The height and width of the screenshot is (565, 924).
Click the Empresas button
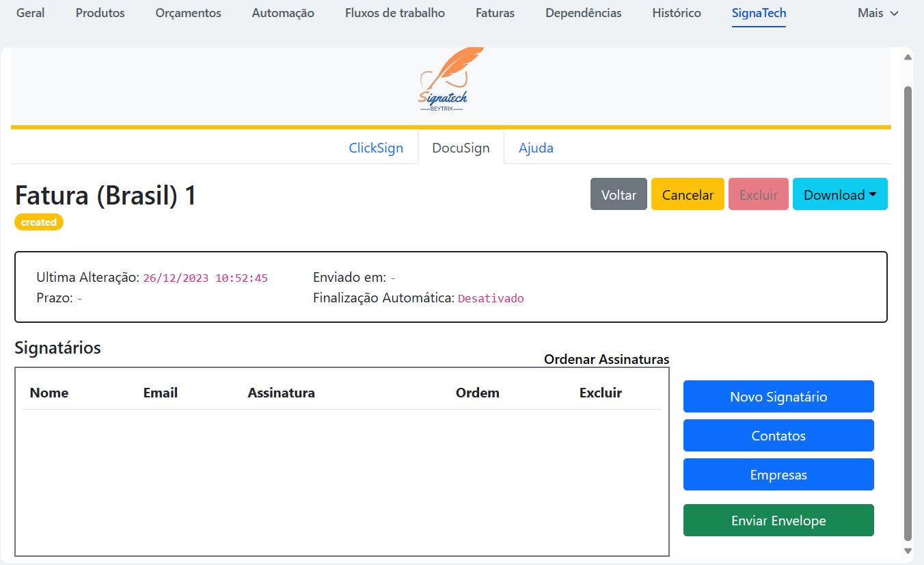click(x=778, y=475)
